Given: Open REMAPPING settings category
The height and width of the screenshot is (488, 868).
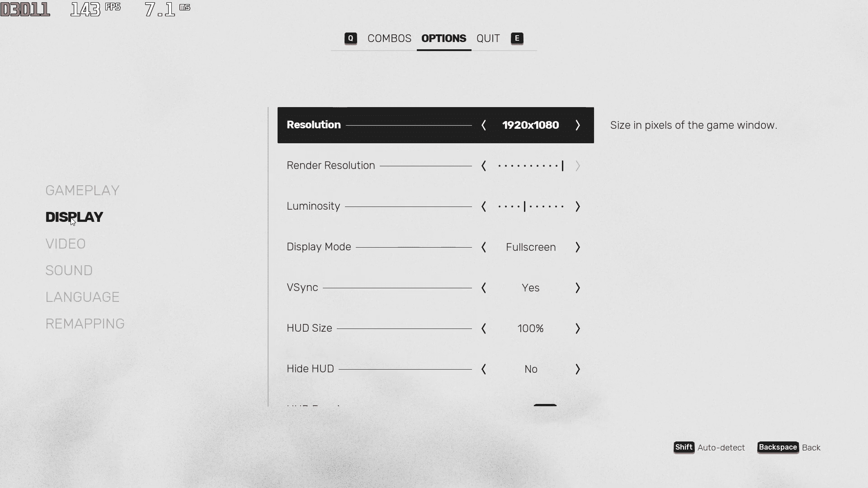Looking at the screenshot, I should [85, 324].
